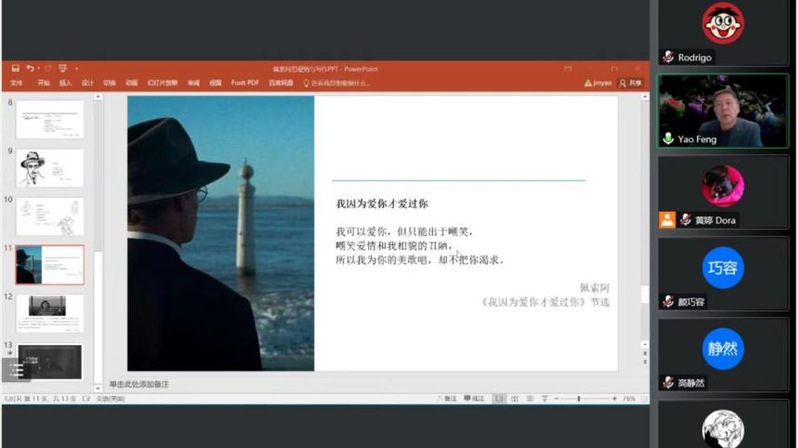Open the 插入 ribbon tab
The width and height of the screenshot is (798, 448).
point(65,83)
